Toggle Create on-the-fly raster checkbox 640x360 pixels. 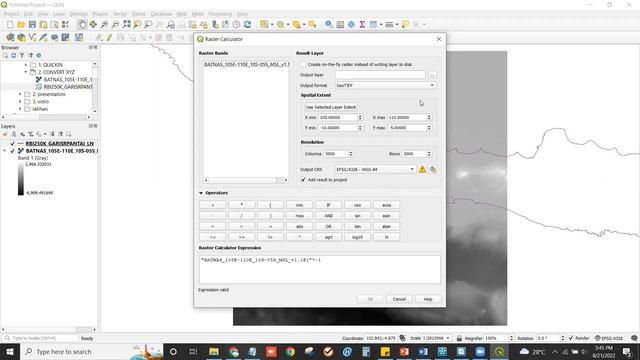303,64
